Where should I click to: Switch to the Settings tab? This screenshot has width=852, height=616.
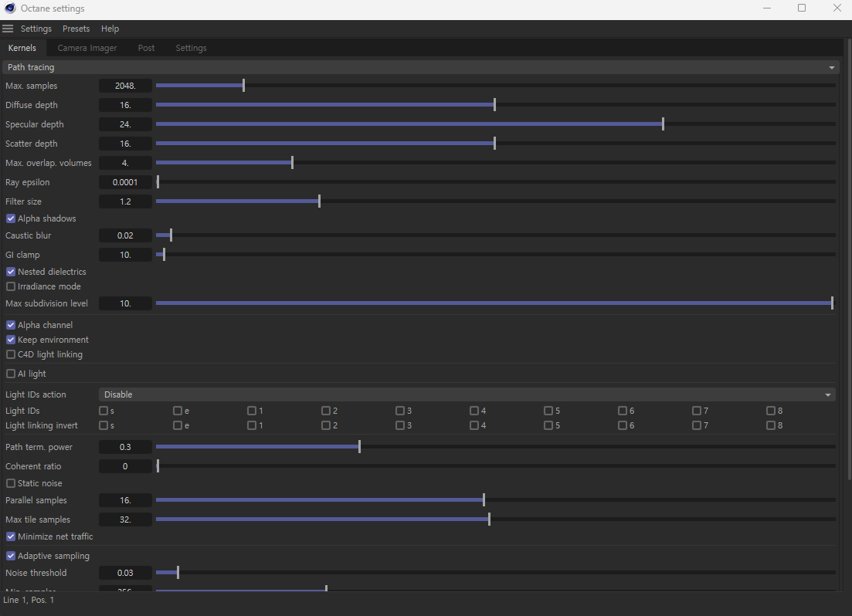[191, 48]
